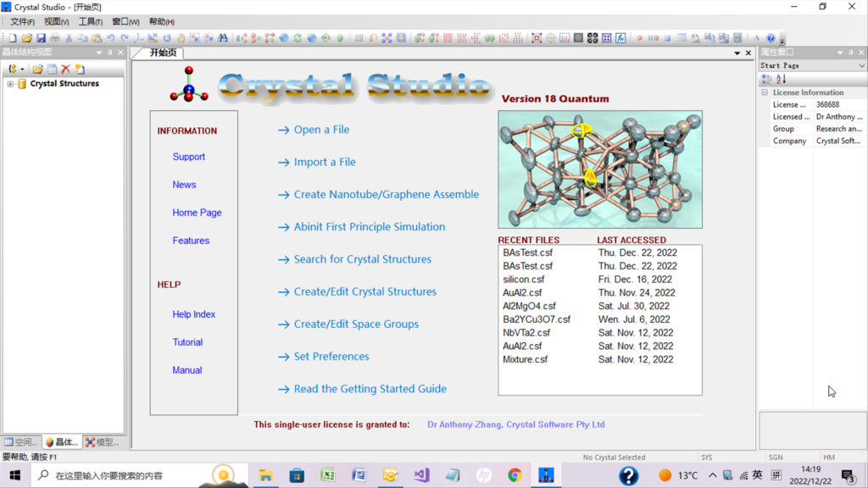Click the binoculars Find icon in toolbar
Image resolution: width=868 pixels, height=488 pixels.
point(223,38)
